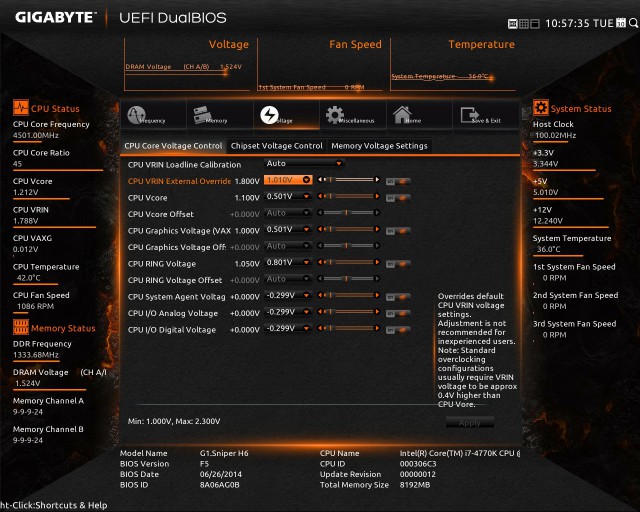Click the 10:57:35 TUE clock display
Screen dimensions: 640x512
[579, 23]
